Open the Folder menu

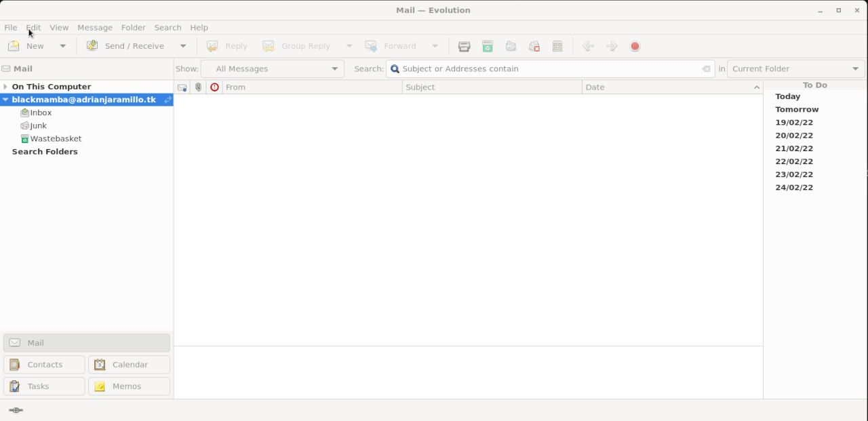coord(134,27)
